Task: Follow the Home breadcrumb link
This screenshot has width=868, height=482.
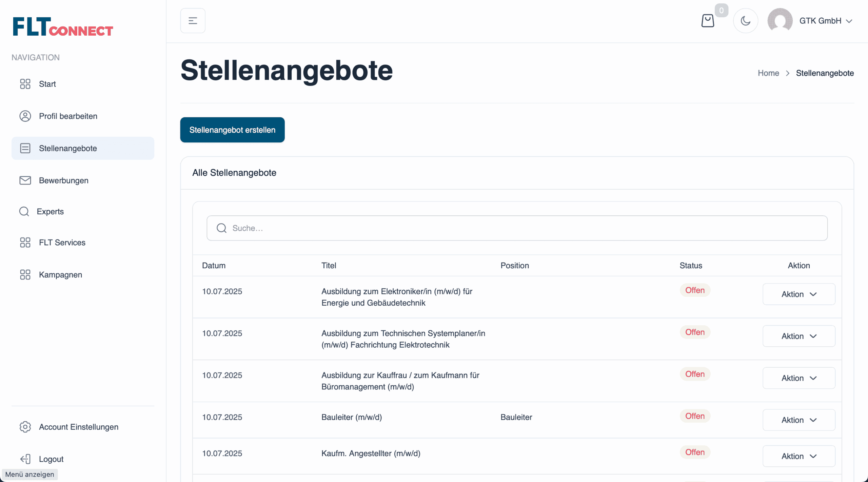Action: tap(768, 73)
